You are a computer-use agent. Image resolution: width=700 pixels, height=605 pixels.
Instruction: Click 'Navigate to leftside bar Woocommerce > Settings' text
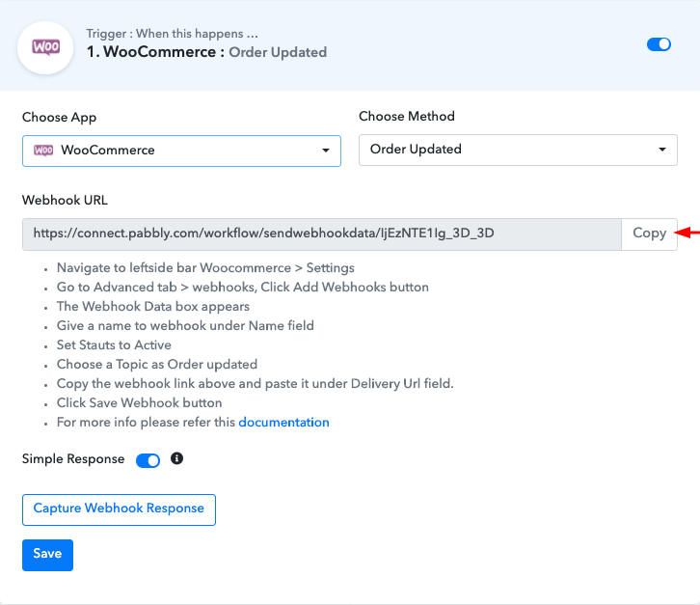pyautogui.click(x=205, y=267)
